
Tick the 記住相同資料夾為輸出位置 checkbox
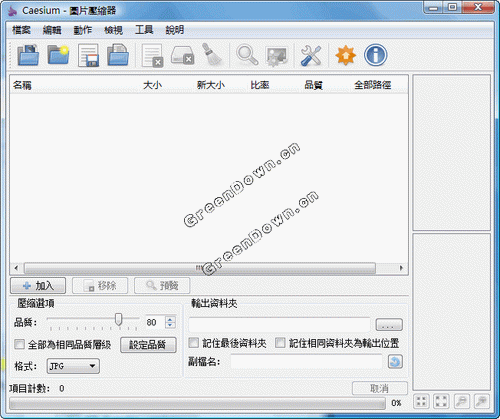280,343
